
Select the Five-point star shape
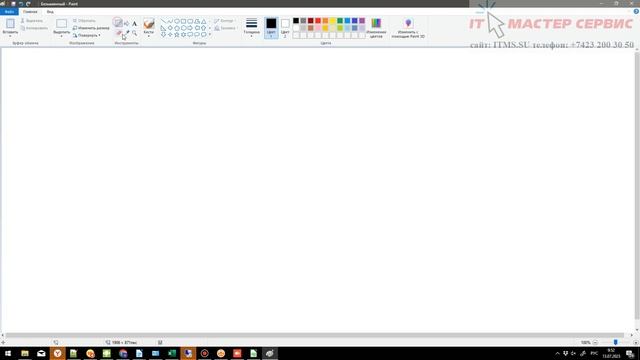click(177, 35)
